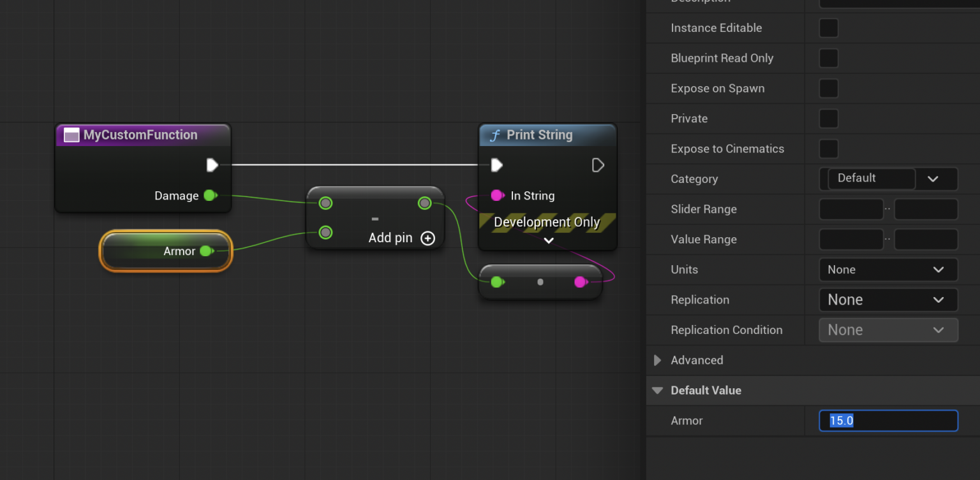This screenshot has height=480, width=980.
Task: Collapse the Default Value section
Action: [x=657, y=390]
